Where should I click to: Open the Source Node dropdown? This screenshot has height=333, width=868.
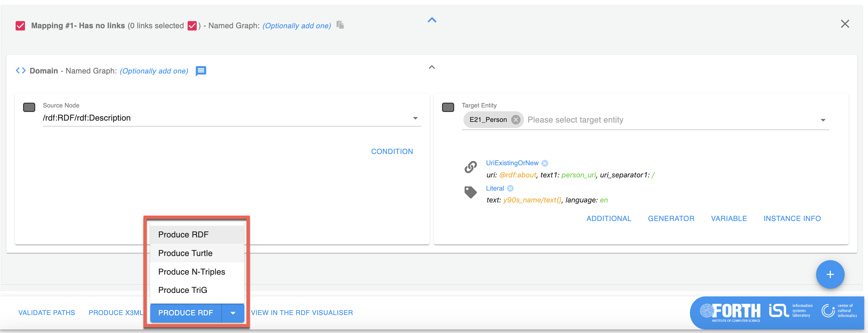click(415, 118)
